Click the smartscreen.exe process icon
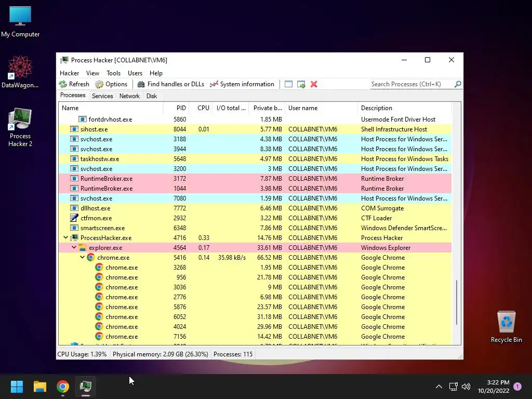The width and height of the screenshot is (532, 399). coord(74,228)
